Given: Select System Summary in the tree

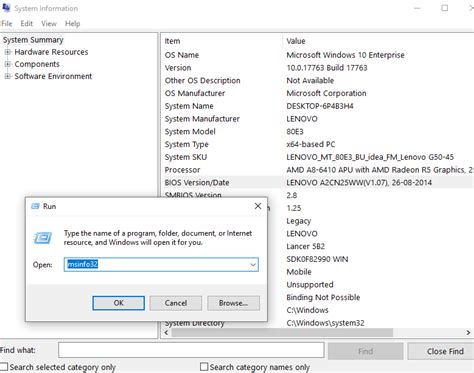Looking at the screenshot, I should [33, 40].
